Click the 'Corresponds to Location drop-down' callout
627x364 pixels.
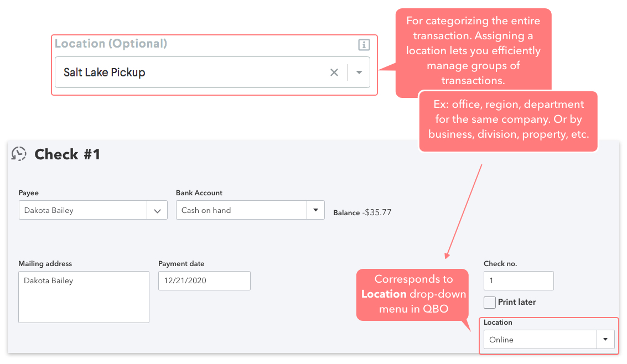tap(413, 294)
